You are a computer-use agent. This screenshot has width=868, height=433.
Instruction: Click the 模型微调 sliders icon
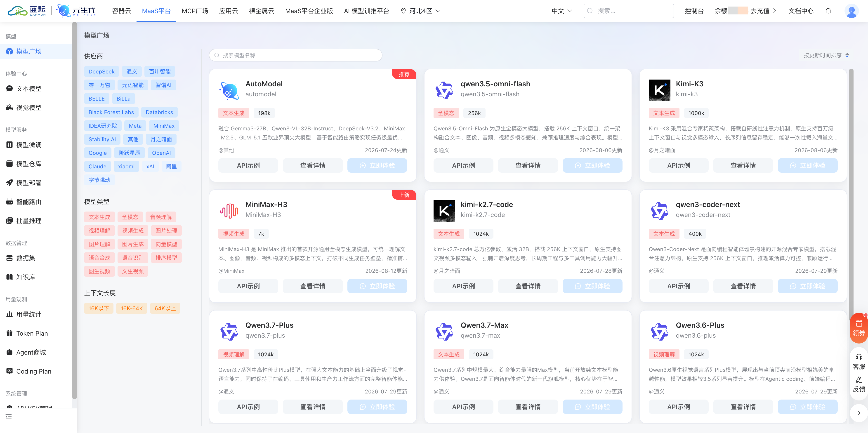click(x=9, y=145)
